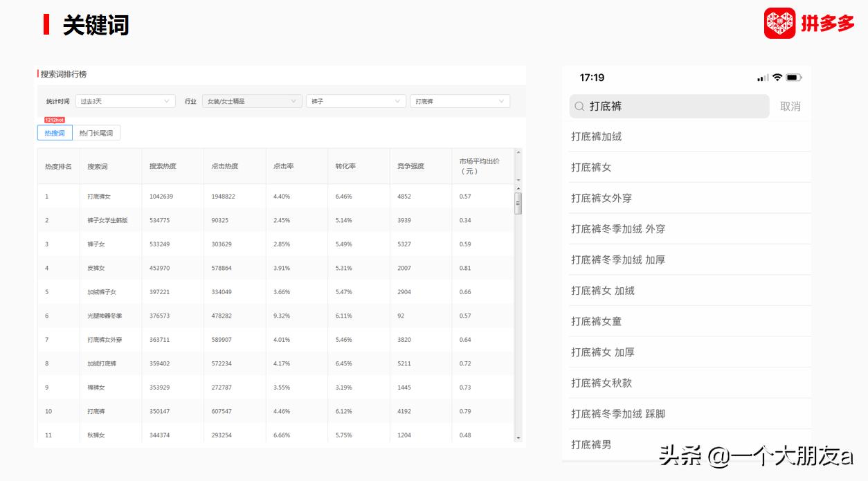The width and height of the screenshot is (868, 481).
Task: Click the 点击热度 column header
Action: tap(225, 166)
